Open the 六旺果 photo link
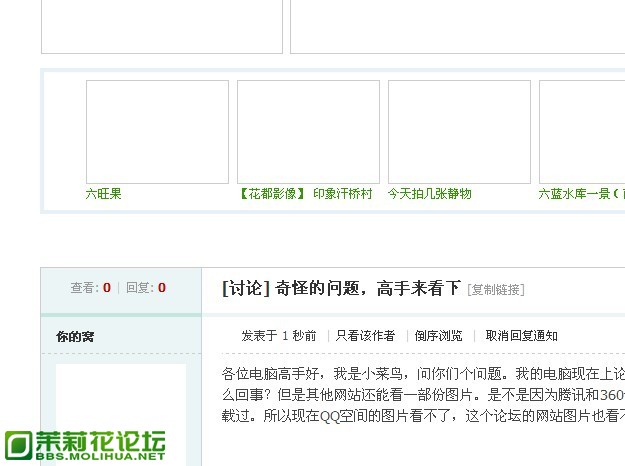The height and width of the screenshot is (466, 625). (x=103, y=194)
